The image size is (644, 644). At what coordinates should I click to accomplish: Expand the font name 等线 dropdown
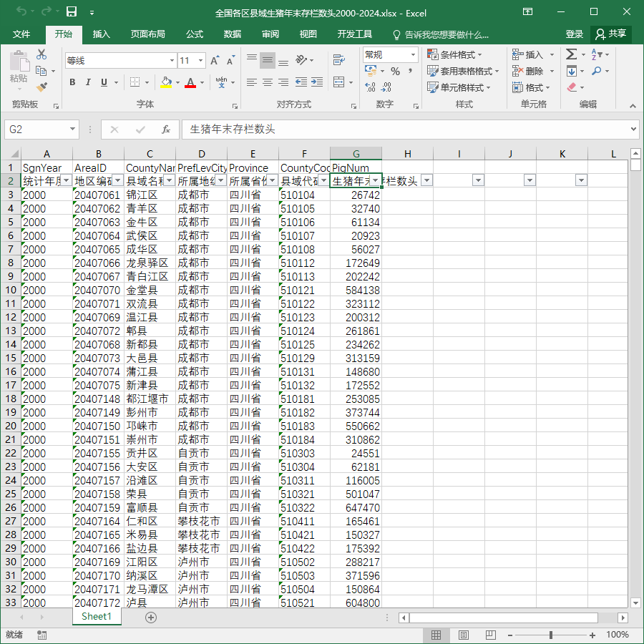(x=172, y=61)
